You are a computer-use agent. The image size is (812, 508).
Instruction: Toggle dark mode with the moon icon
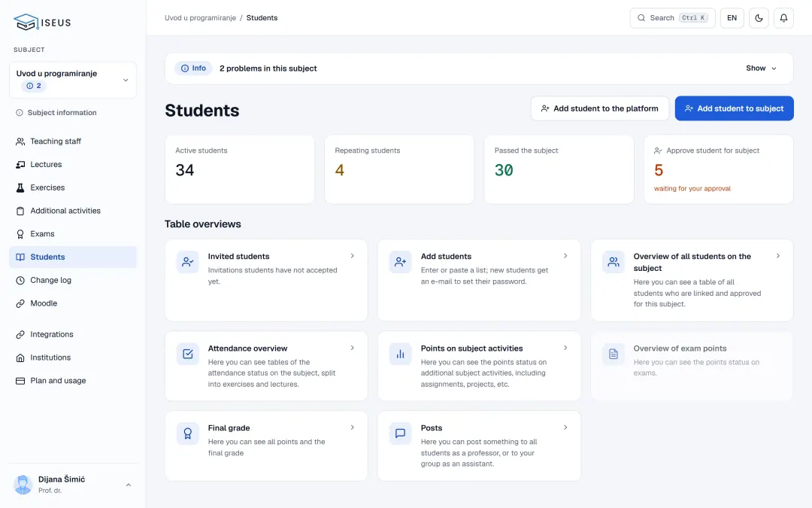click(x=759, y=18)
